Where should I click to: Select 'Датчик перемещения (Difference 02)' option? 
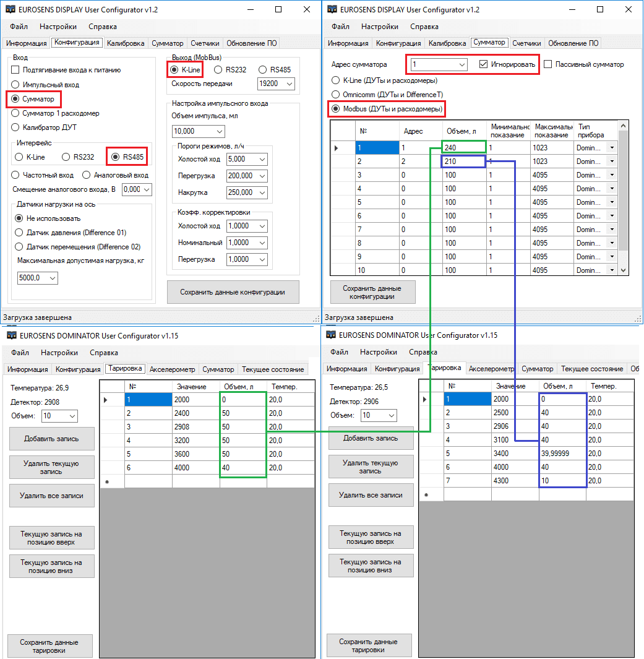(19, 247)
